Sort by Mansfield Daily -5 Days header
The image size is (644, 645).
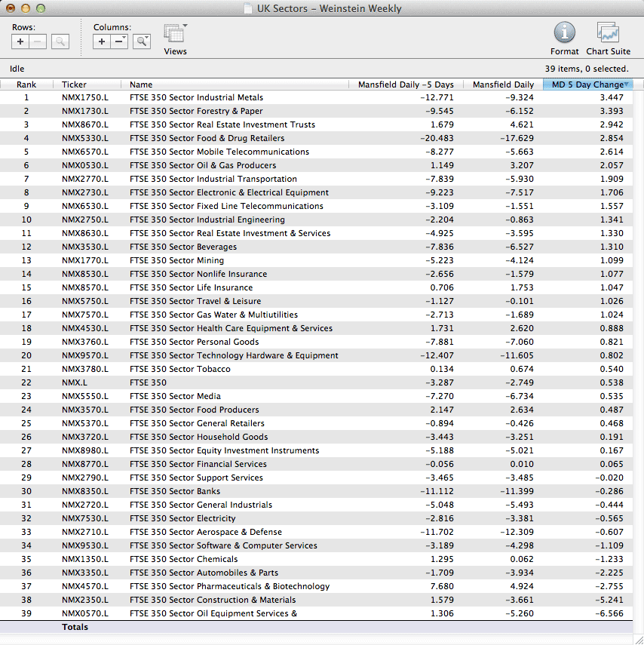[x=406, y=84]
